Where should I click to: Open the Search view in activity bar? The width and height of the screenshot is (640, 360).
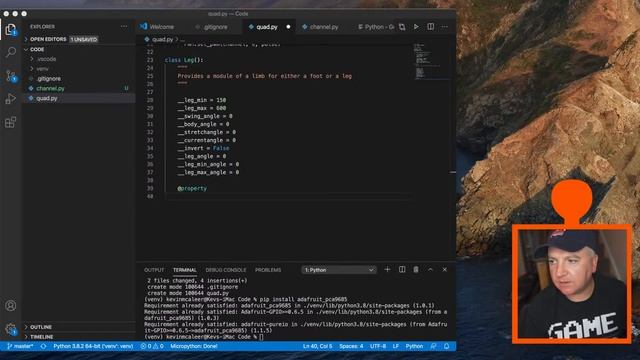(11, 52)
